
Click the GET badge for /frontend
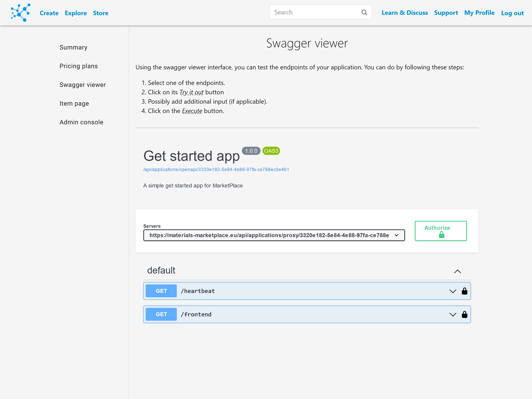point(161,314)
